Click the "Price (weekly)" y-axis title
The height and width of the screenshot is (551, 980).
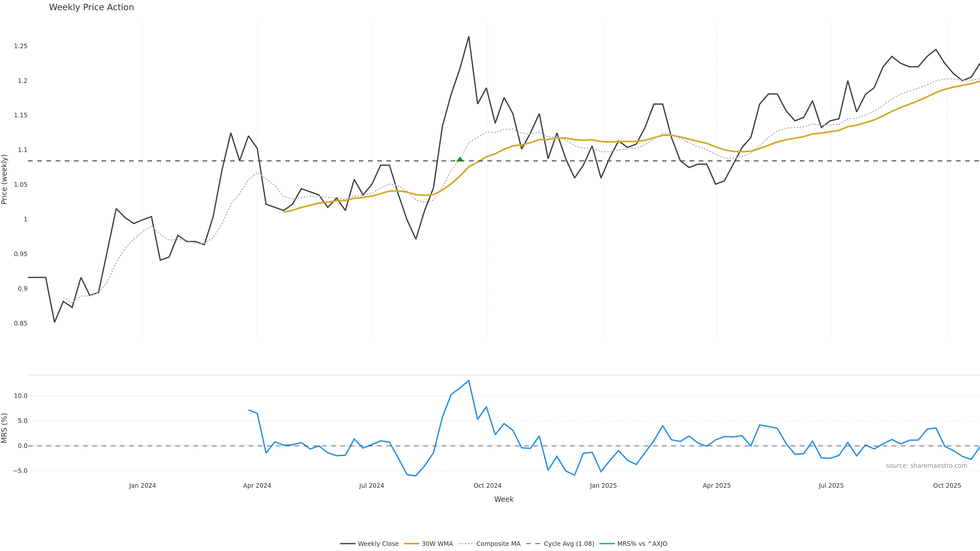(x=4, y=179)
